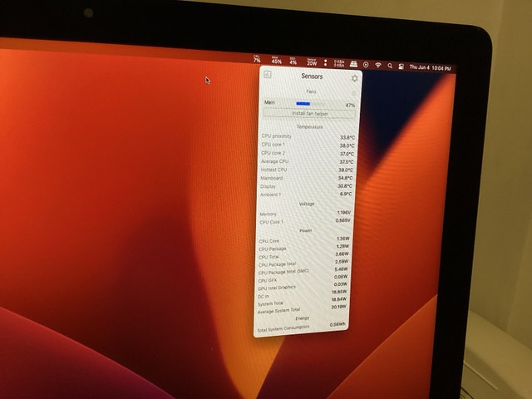Click the circled dot menu bar icon
The width and height of the screenshot is (532, 399).
pyautogui.click(x=366, y=65)
